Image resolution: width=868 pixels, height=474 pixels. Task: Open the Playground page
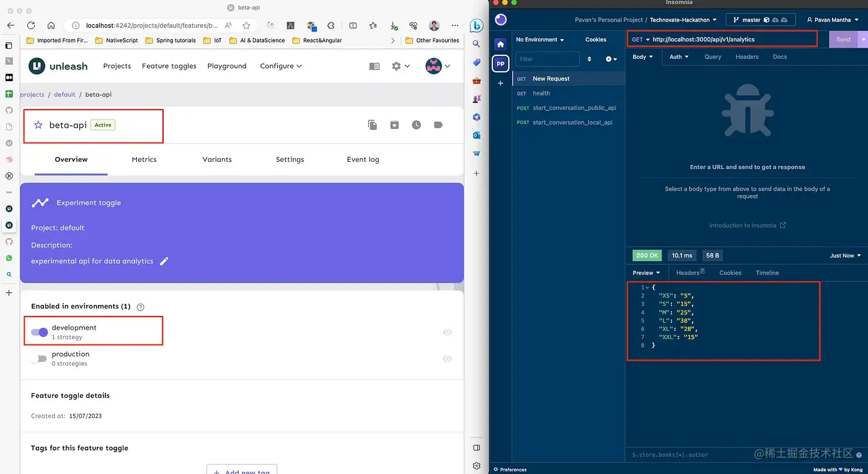227,66
